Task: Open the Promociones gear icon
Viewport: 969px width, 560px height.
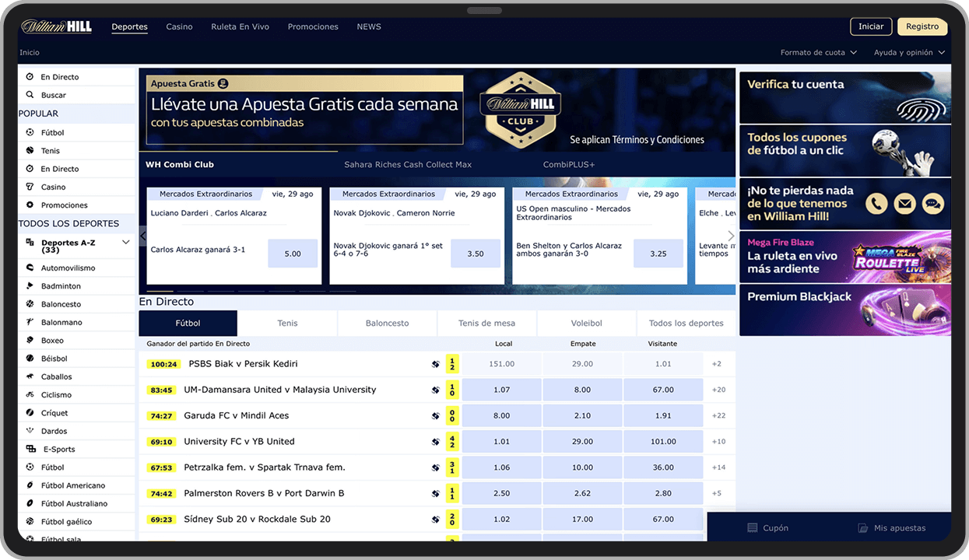Action: point(30,205)
